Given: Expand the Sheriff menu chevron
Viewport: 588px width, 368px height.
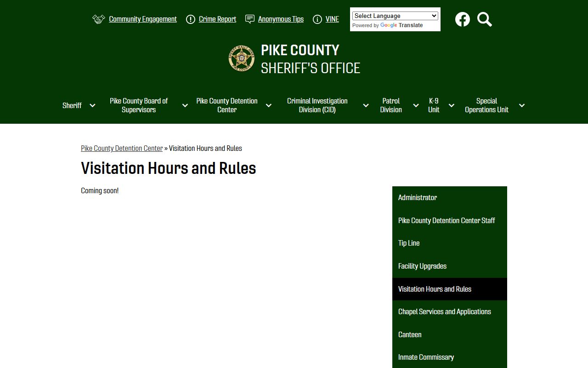Looking at the screenshot, I should tap(92, 105).
